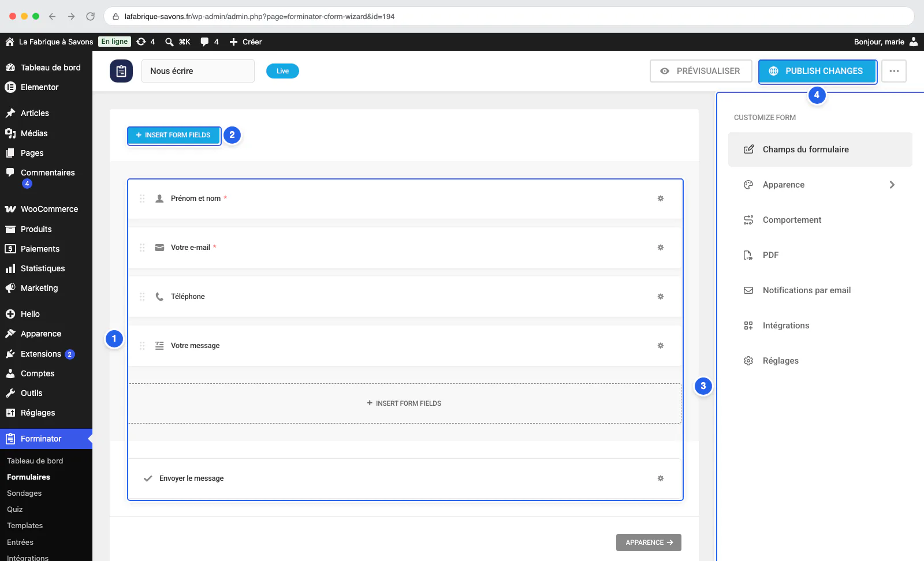Click the WordPress updates icon in admin bar

click(141, 42)
